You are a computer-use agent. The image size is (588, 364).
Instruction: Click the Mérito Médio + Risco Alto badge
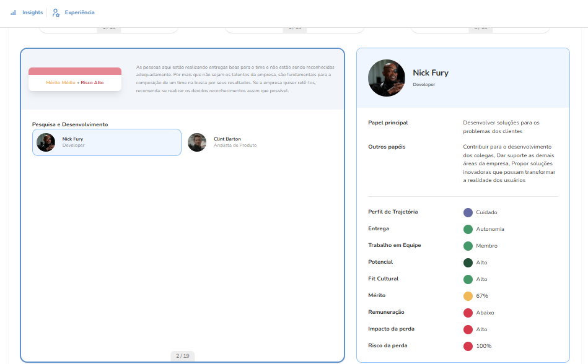tap(75, 79)
